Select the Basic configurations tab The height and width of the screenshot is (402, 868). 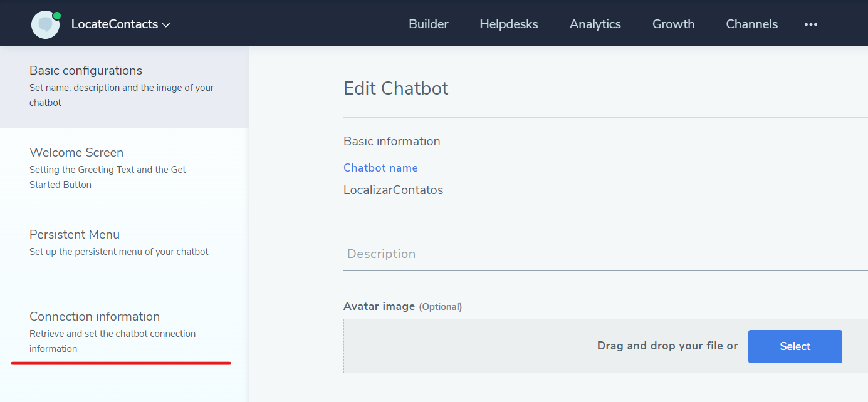click(x=124, y=86)
